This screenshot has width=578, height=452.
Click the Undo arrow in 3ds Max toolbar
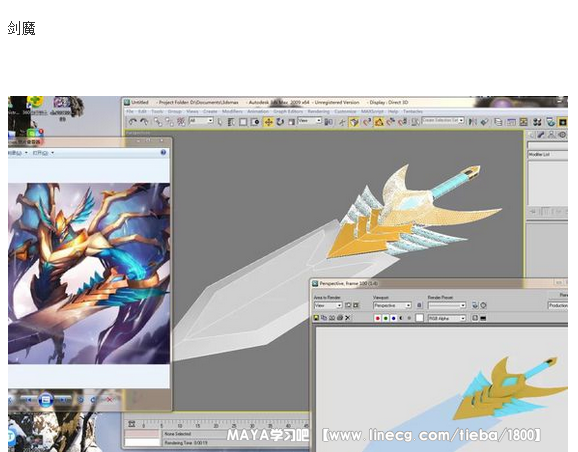(x=133, y=121)
